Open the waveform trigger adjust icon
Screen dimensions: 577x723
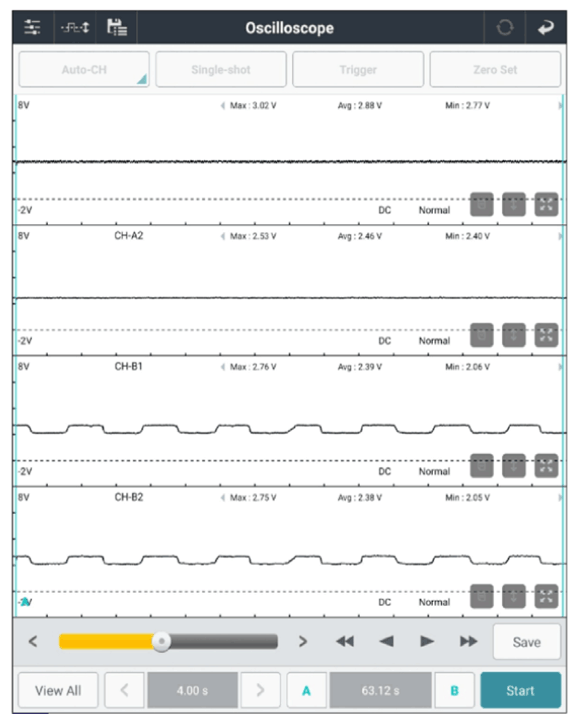[x=75, y=28]
